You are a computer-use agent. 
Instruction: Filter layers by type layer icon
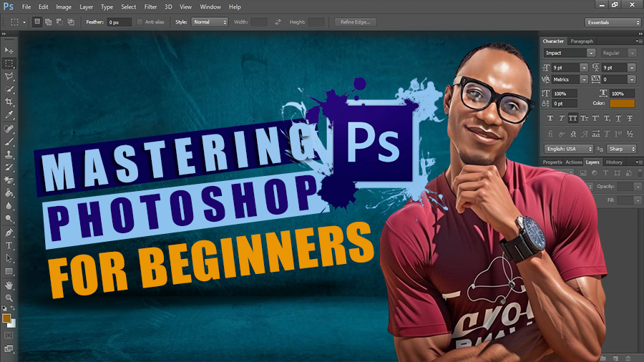point(606,173)
